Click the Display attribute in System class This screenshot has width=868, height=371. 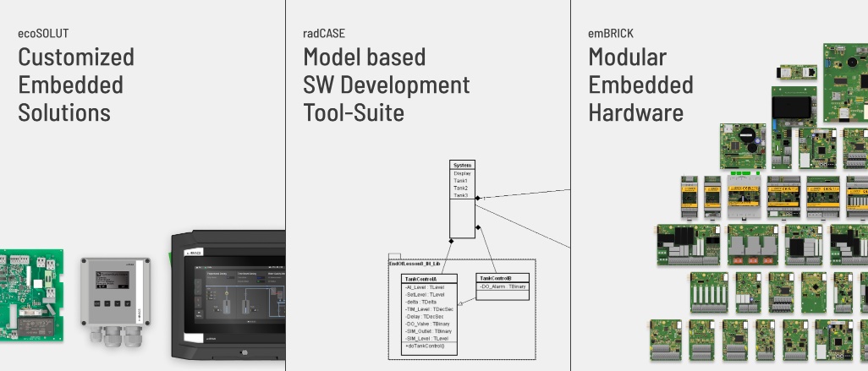pyautogui.click(x=462, y=173)
